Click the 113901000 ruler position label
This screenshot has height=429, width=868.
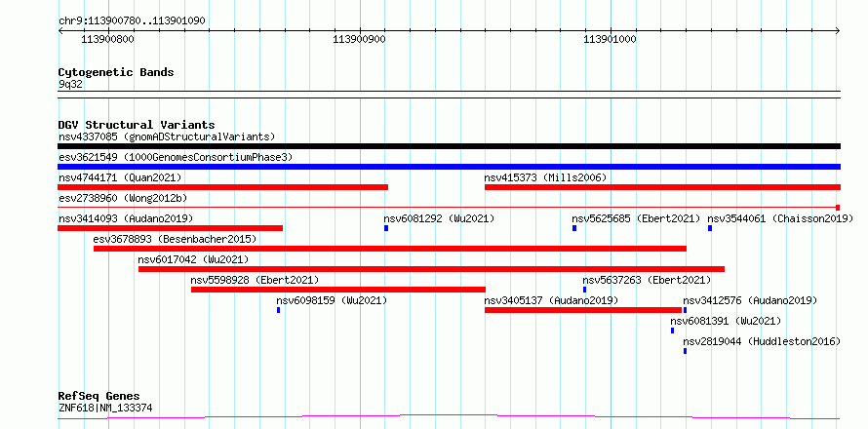point(610,40)
